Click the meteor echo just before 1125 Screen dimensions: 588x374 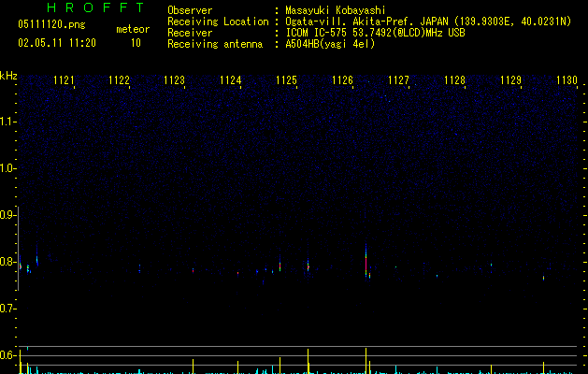click(280, 265)
